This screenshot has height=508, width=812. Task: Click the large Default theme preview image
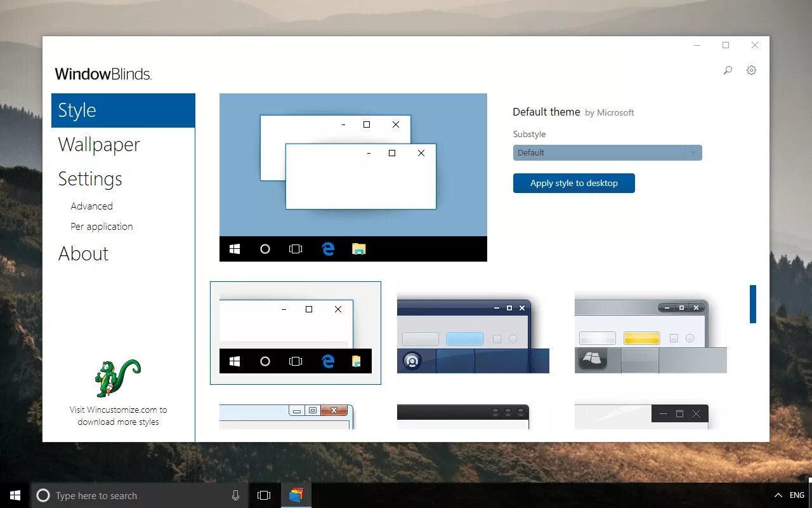click(353, 177)
